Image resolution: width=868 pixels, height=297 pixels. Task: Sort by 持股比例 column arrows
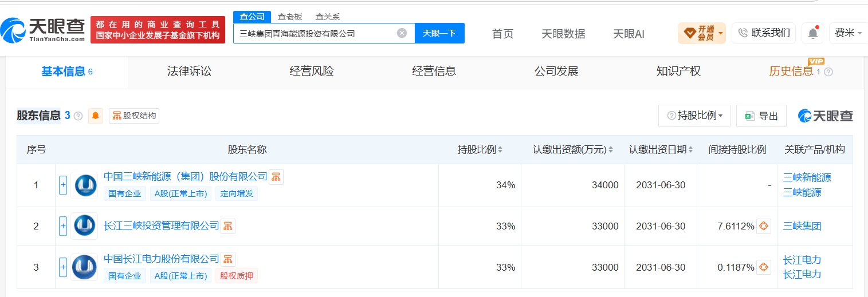(x=500, y=150)
